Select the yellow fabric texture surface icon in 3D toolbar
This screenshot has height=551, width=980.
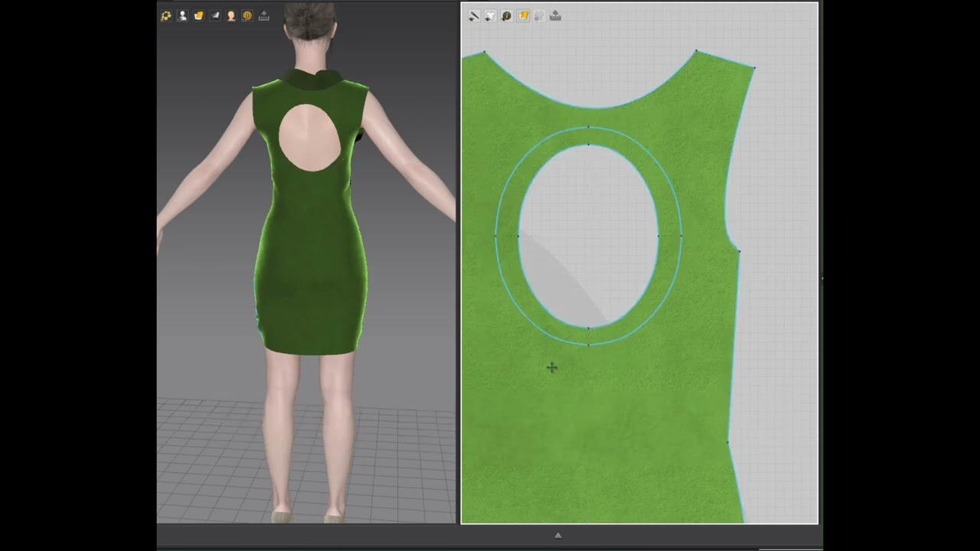point(199,15)
